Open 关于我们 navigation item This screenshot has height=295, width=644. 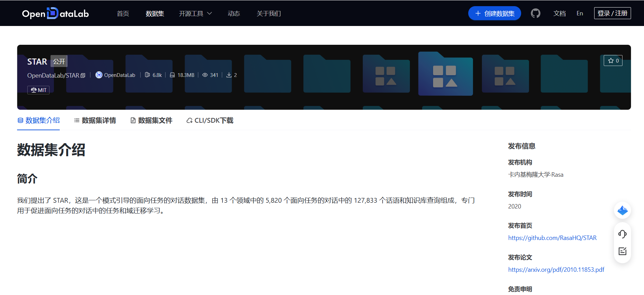coord(269,13)
